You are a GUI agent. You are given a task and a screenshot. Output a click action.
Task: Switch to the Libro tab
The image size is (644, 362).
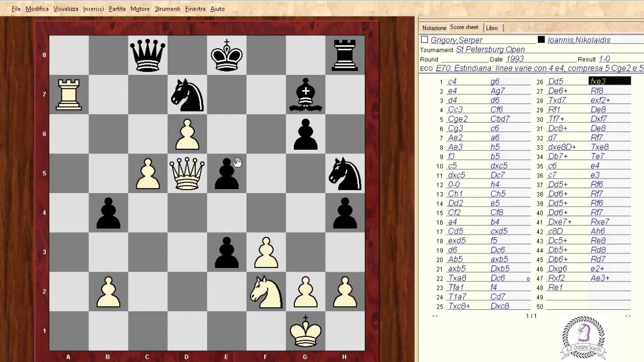point(492,28)
